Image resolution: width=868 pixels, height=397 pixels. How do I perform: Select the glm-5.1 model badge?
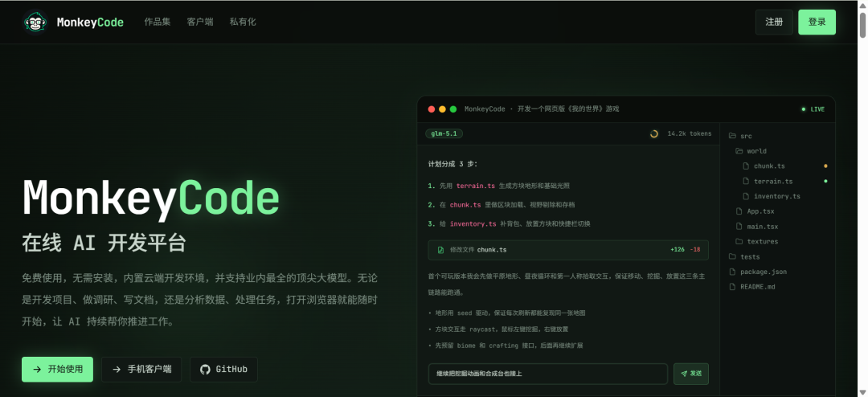(444, 133)
